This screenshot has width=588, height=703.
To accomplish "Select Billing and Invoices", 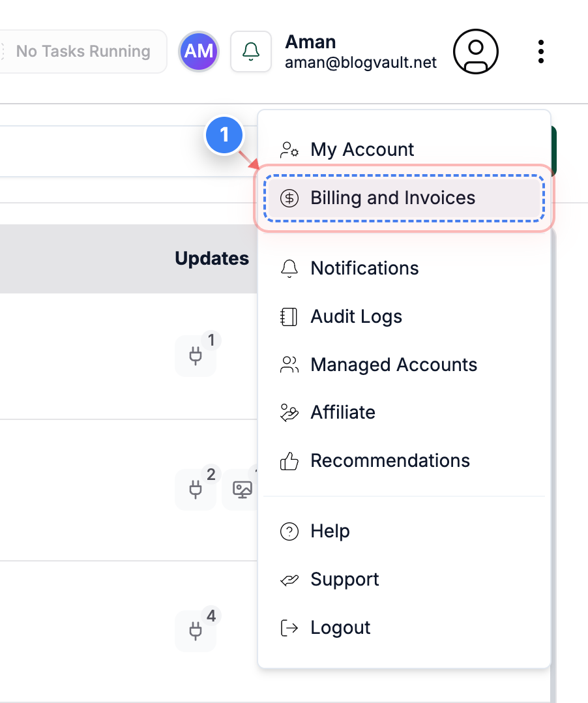I will [392, 198].
